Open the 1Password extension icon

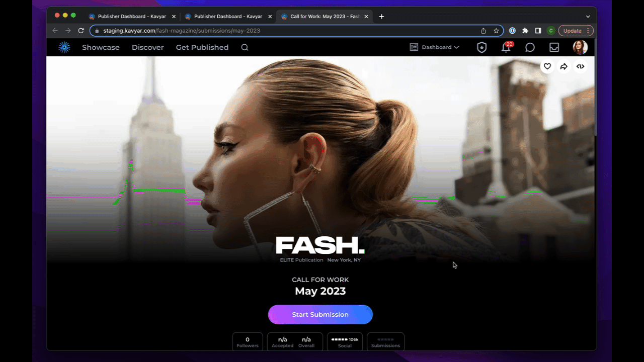(x=512, y=31)
